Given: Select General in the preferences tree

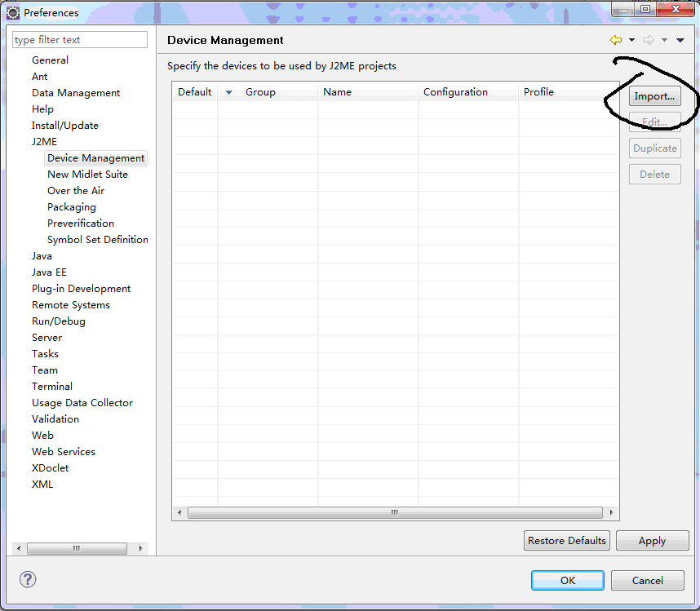Looking at the screenshot, I should [50, 60].
